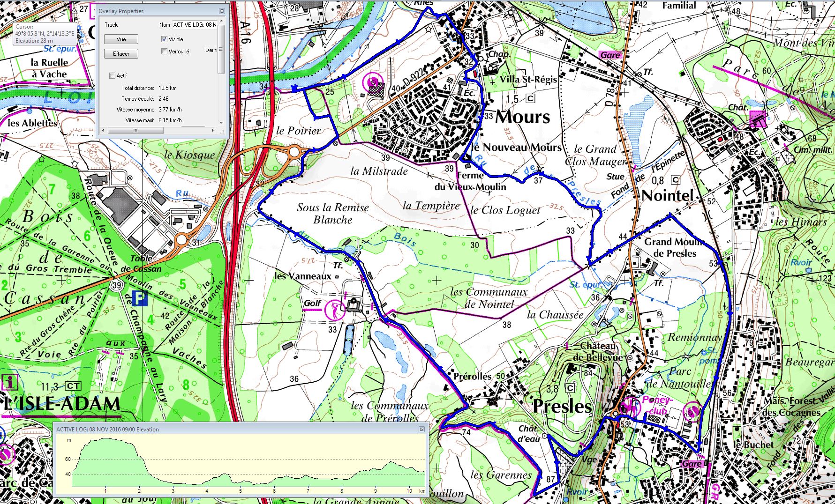Click the horizontal scrollbar thumb in Overlay Properties
Viewport: 835px width, 504px height.
pos(135,131)
